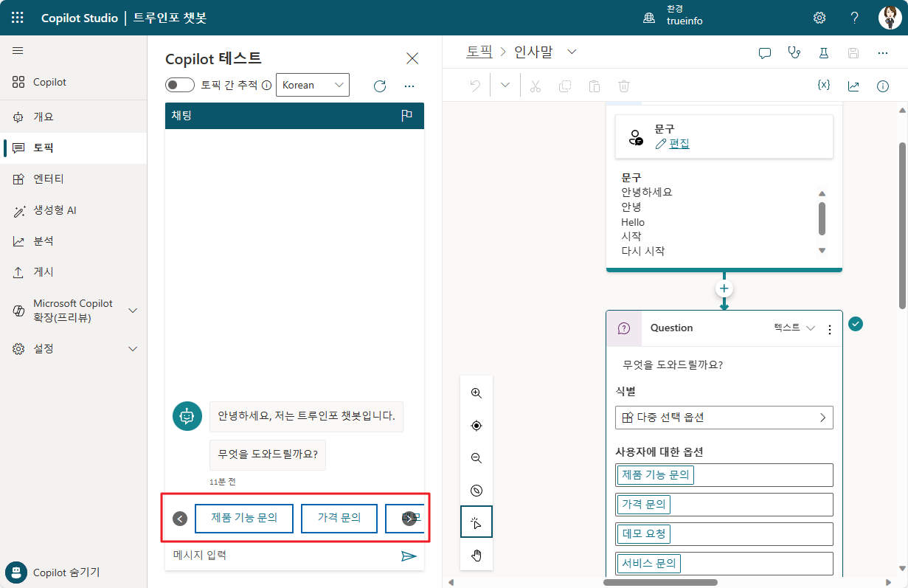Open topic checker stethoscope icon
The height and width of the screenshot is (588, 908).
794,53
